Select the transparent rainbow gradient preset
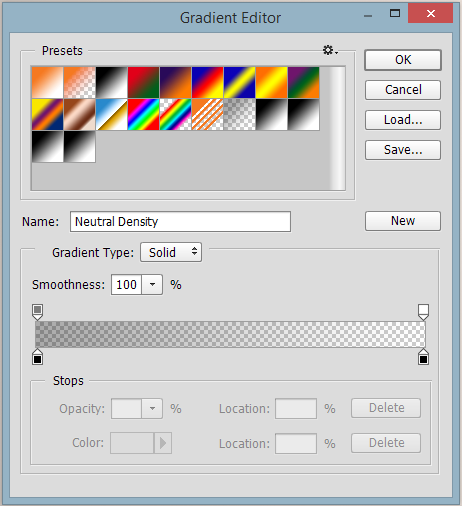The height and width of the screenshot is (506, 462). click(175, 114)
